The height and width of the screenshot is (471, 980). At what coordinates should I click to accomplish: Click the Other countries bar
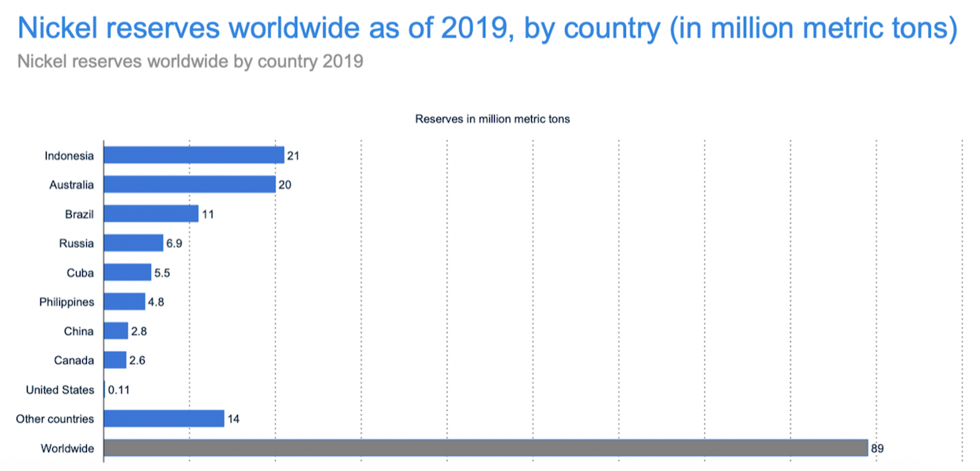(162, 418)
